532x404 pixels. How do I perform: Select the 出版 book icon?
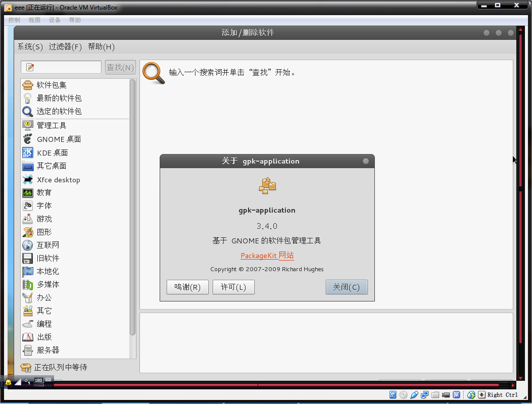point(27,337)
